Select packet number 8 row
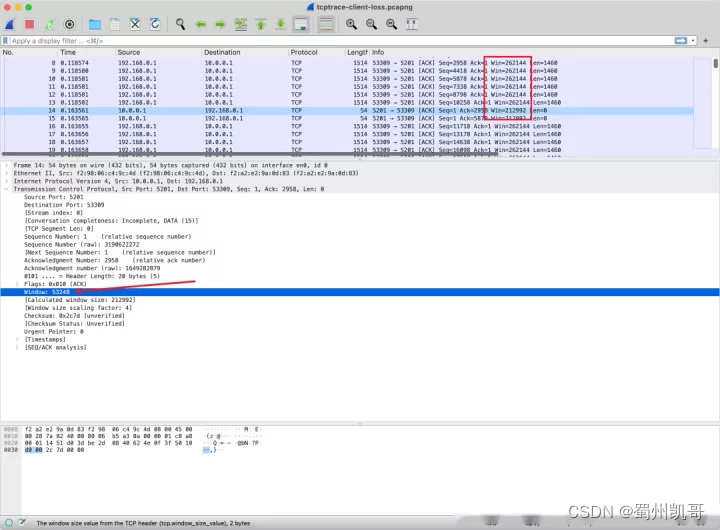The image size is (720, 530). click(x=347, y=63)
